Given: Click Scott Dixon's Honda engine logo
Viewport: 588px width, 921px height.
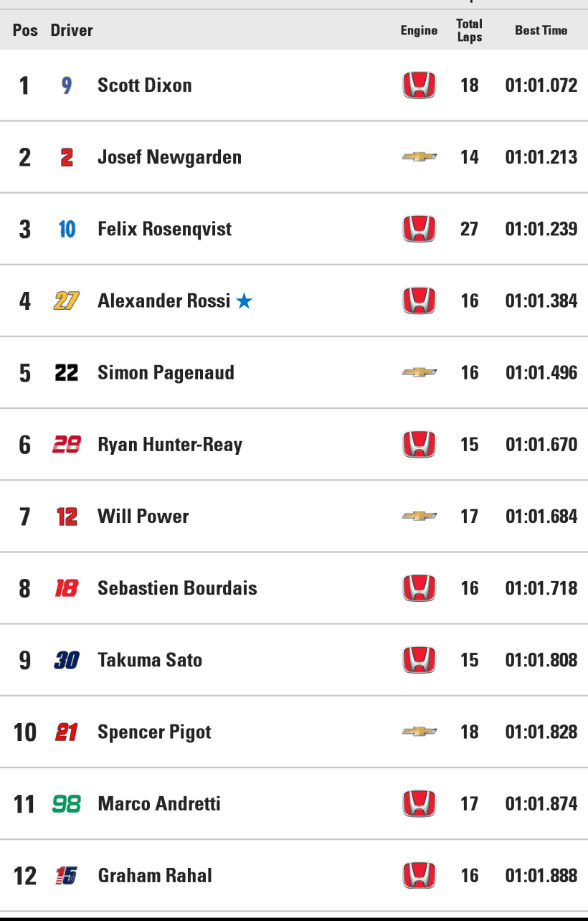Looking at the screenshot, I should [419, 85].
